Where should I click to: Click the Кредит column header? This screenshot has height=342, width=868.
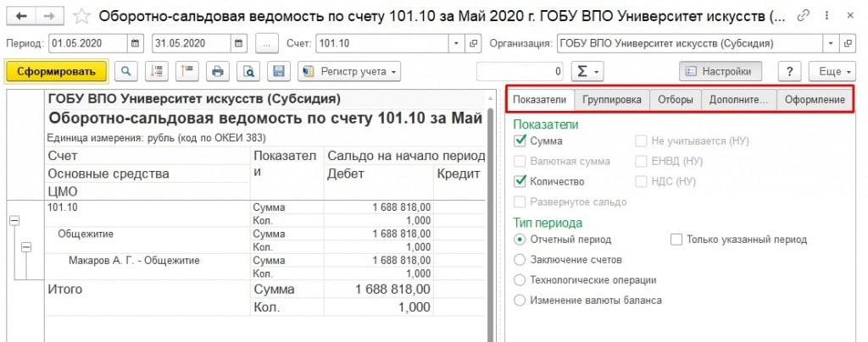click(x=459, y=174)
